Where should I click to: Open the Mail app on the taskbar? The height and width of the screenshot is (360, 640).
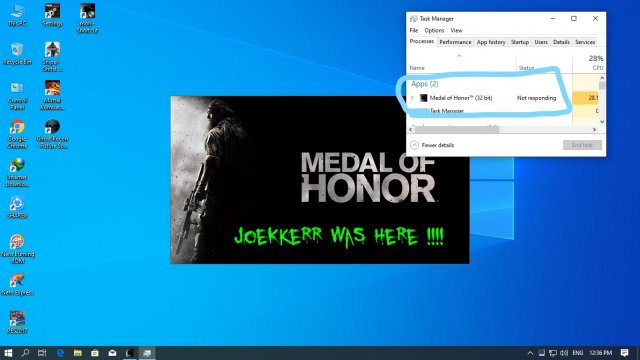click(112, 353)
